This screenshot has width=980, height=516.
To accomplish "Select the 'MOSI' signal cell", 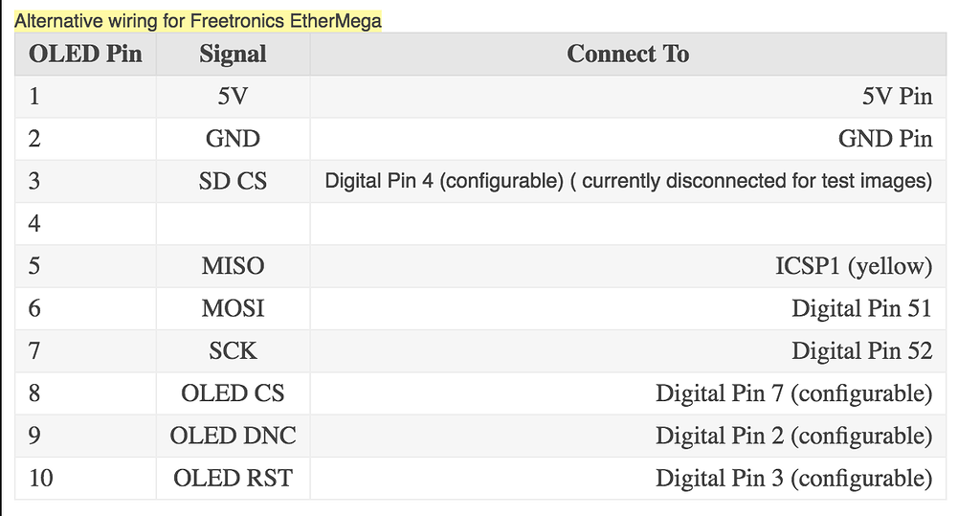I will point(233,308).
